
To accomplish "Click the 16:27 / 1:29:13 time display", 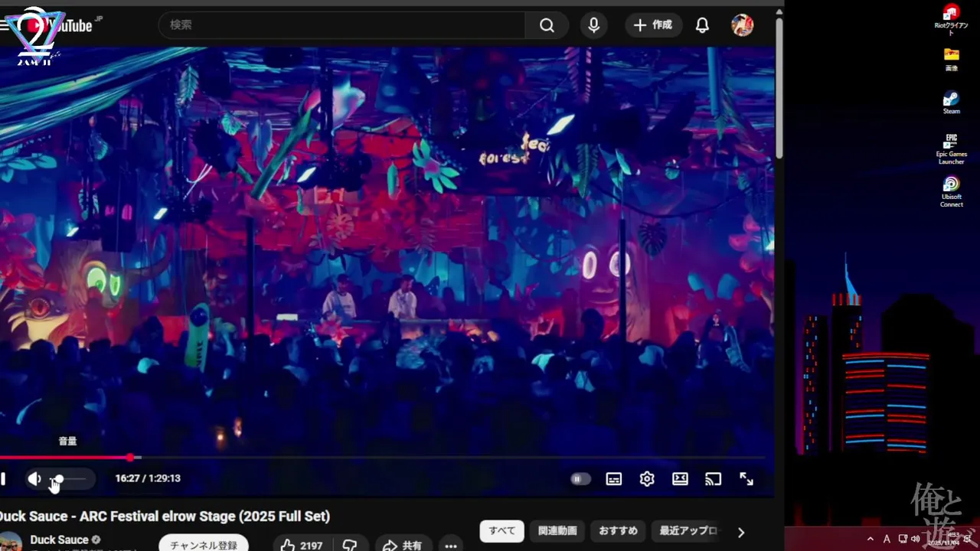I will (x=148, y=478).
